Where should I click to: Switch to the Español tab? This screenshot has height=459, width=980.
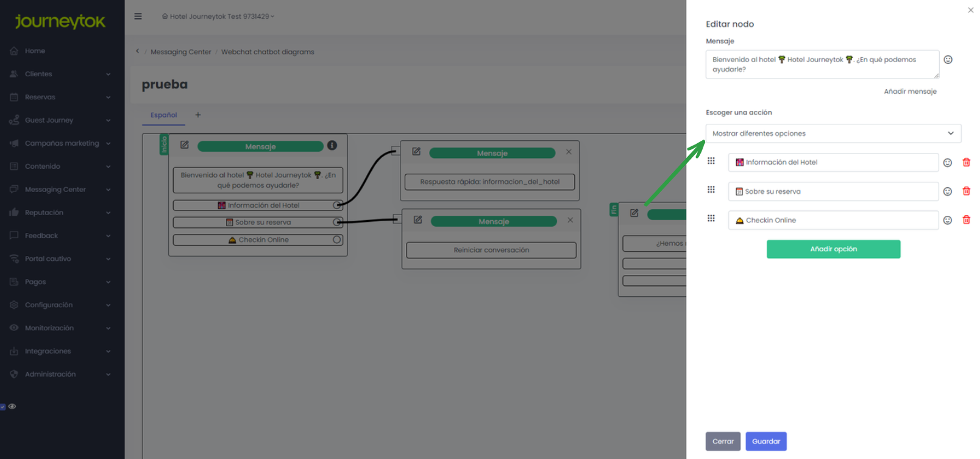coord(163,115)
